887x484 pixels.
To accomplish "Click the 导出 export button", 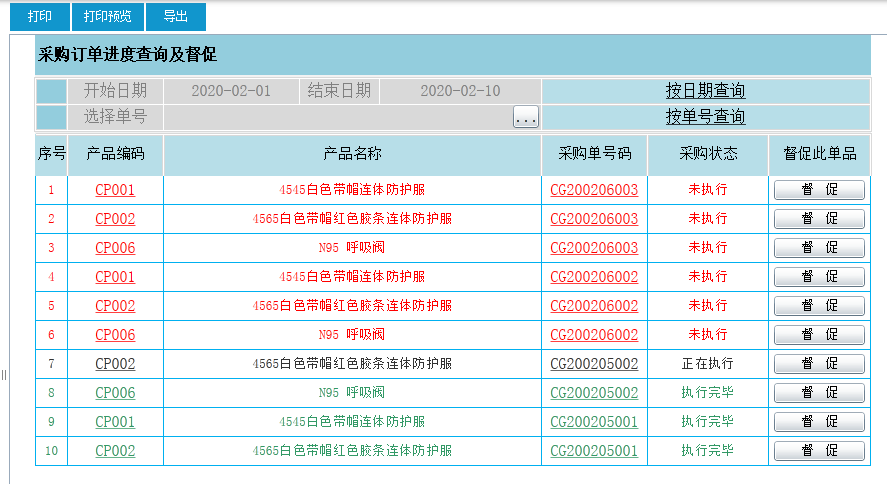I will click(175, 16).
